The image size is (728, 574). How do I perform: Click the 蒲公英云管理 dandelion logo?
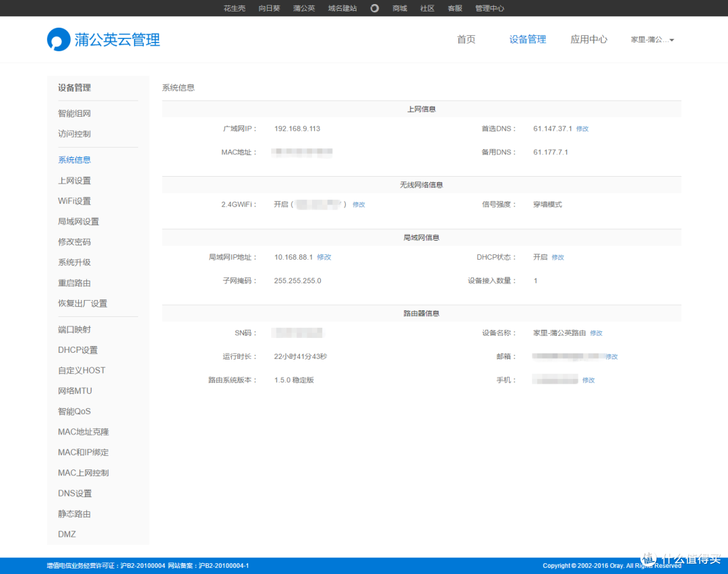[x=104, y=40]
